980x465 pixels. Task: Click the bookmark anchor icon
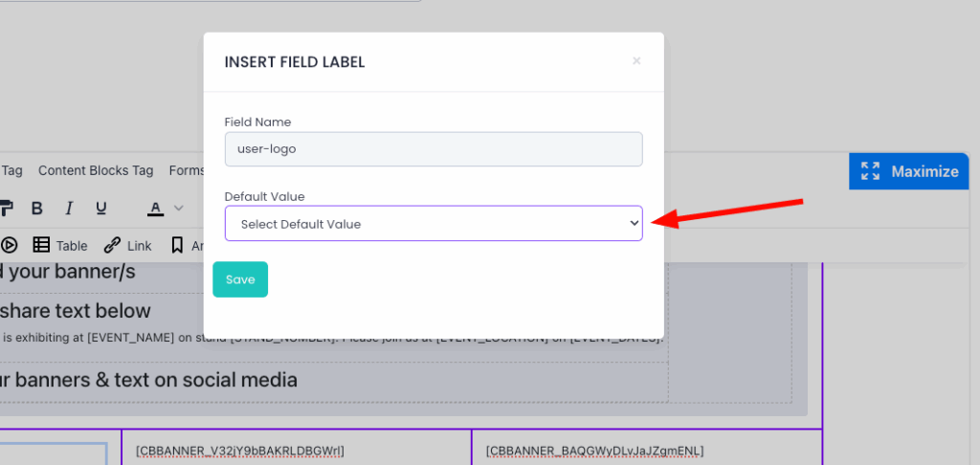coord(177,245)
